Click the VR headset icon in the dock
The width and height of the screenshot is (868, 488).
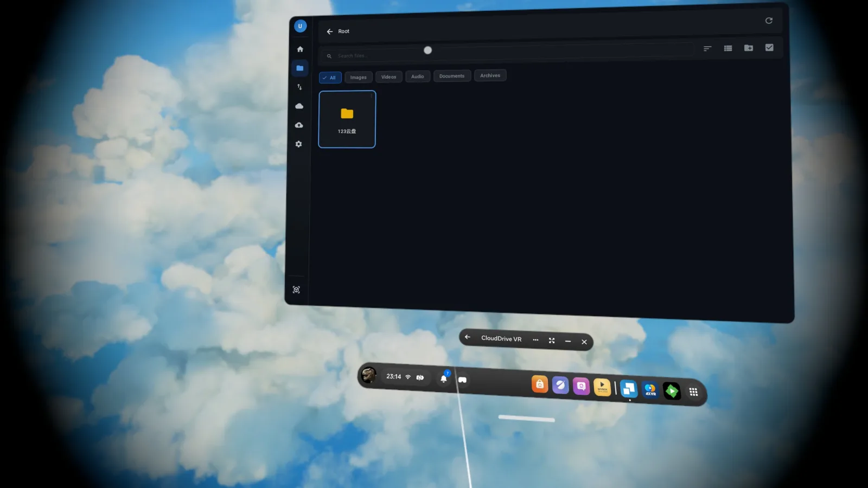click(462, 380)
